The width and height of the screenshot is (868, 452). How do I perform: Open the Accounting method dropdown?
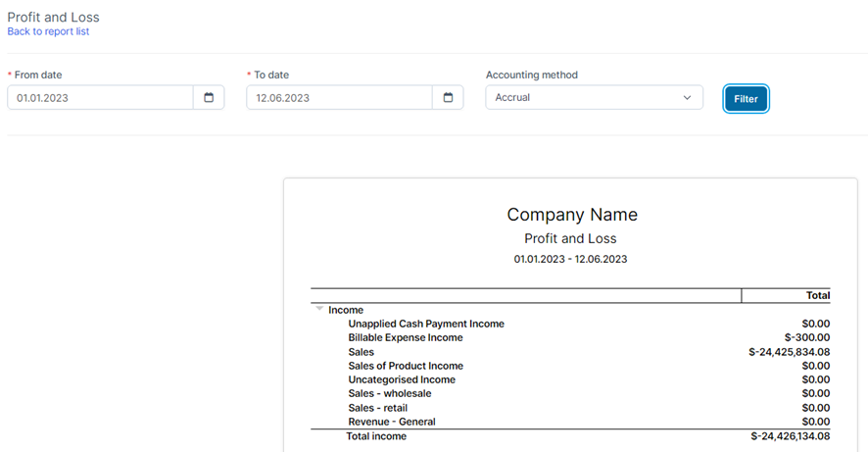coord(594,98)
